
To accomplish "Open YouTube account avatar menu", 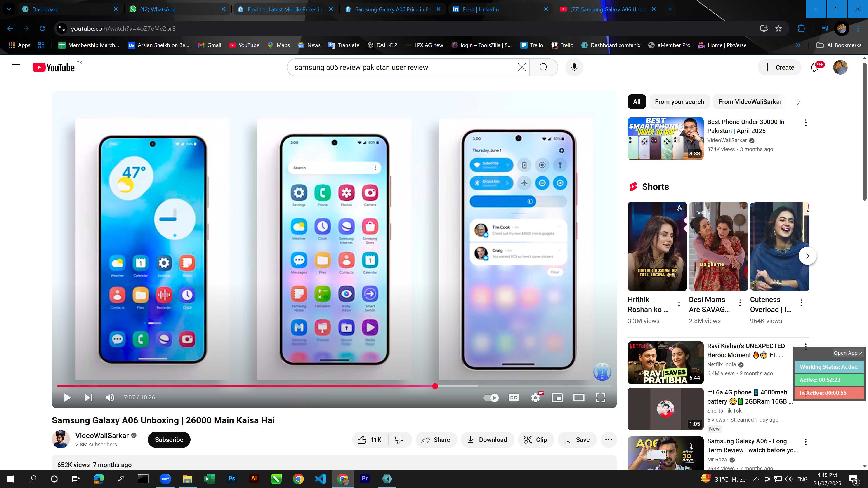I will tap(840, 67).
